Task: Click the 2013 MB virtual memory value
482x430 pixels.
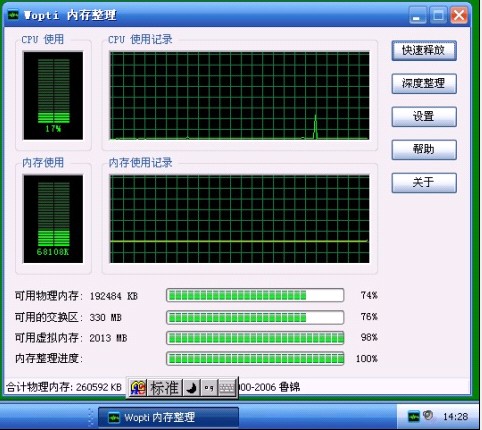Action: tap(108, 338)
